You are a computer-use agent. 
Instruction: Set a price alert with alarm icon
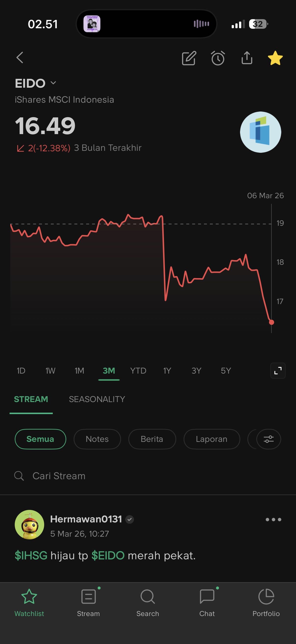218,58
